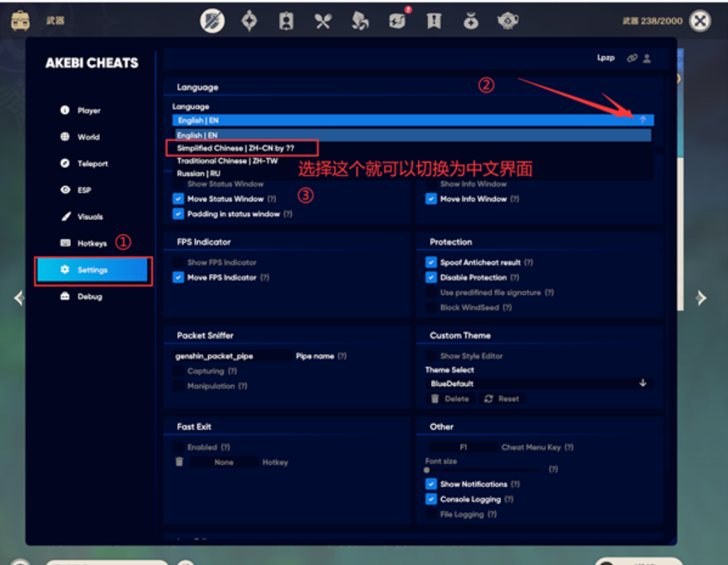Click trash icon next to Fast Exit hotkey
Image resolution: width=728 pixels, height=565 pixels.
click(179, 462)
